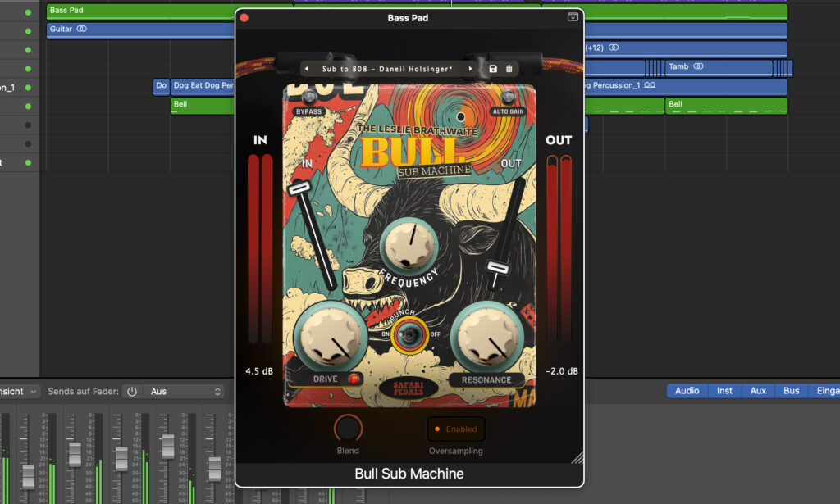This screenshot has height=504, width=840.
Task: Select the Dog Eat Dog Per region
Action: point(203,85)
